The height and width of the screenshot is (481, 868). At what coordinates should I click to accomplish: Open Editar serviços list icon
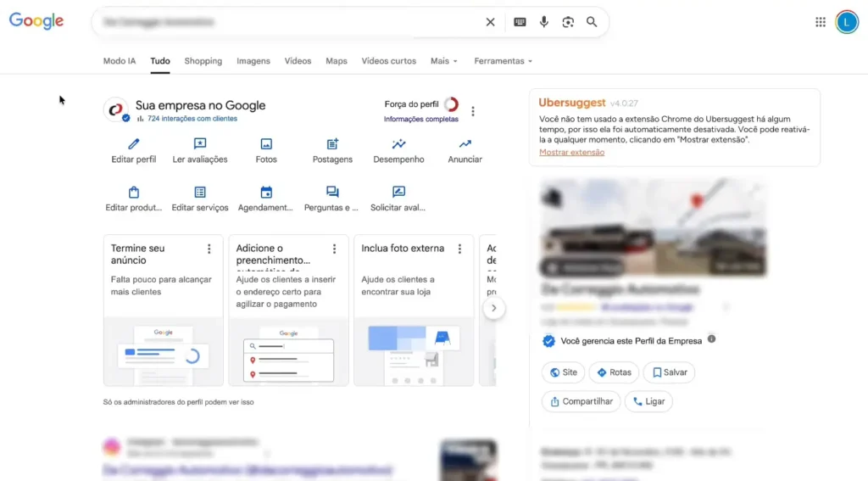pos(200,193)
